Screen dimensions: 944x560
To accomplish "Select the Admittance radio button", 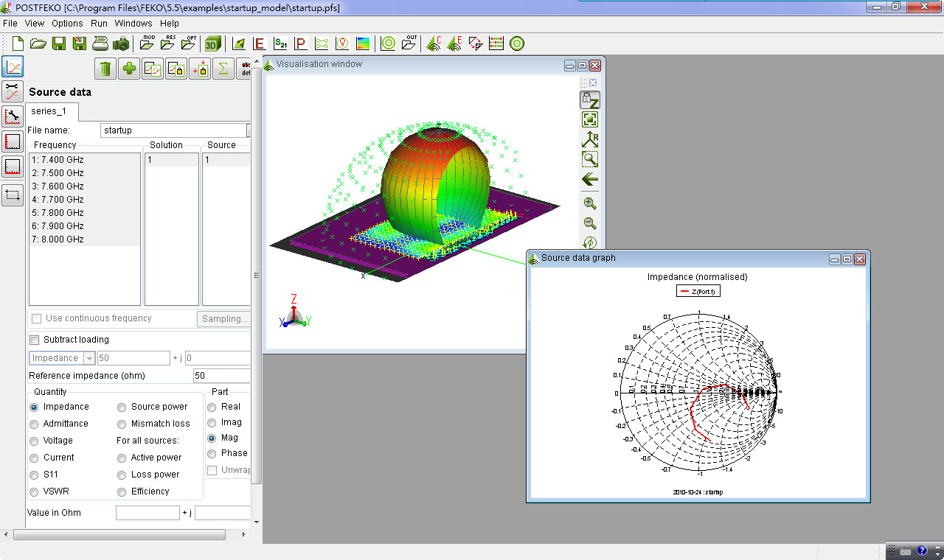I will (x=34, y=424).
